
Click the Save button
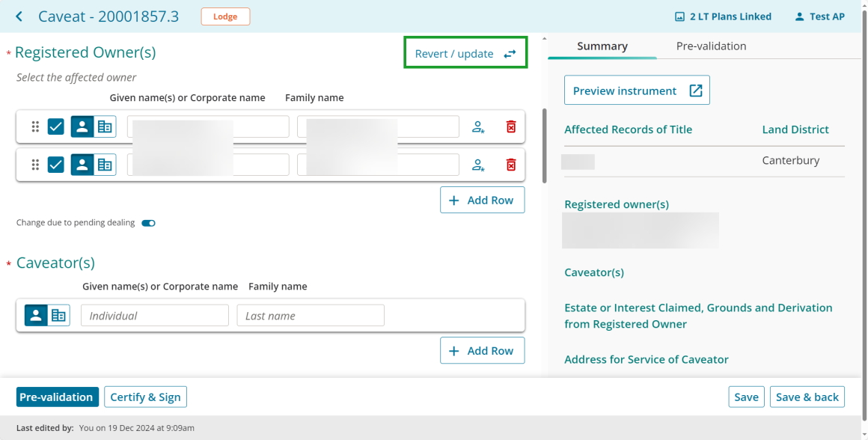coord(746,397)
